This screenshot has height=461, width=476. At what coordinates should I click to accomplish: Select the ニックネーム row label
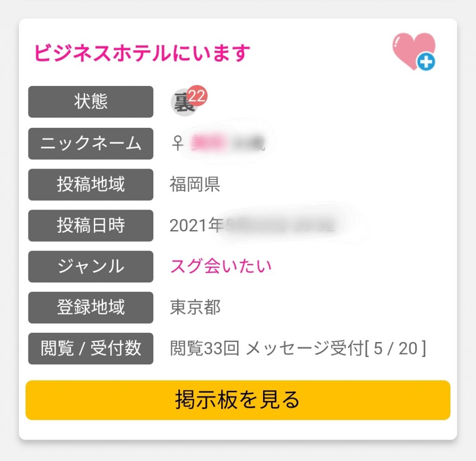(91, 144)
